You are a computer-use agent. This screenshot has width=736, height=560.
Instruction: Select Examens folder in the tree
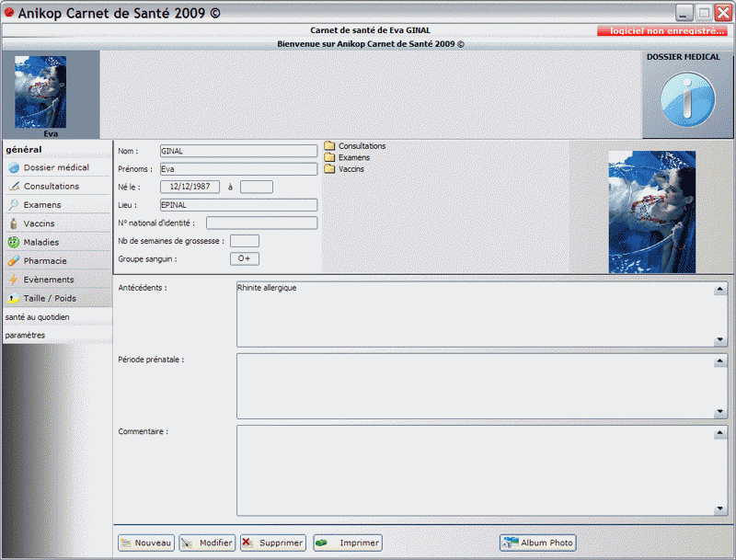click(354, 157)
